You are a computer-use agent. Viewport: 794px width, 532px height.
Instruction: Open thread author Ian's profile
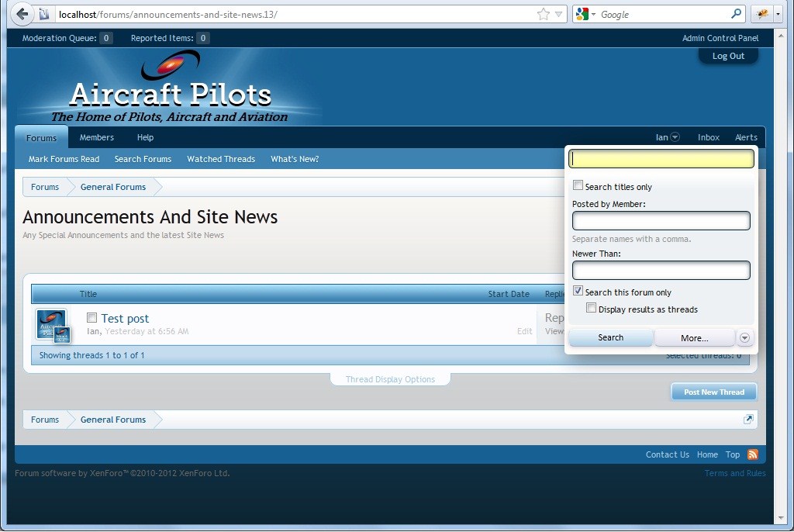pos(93,331)
